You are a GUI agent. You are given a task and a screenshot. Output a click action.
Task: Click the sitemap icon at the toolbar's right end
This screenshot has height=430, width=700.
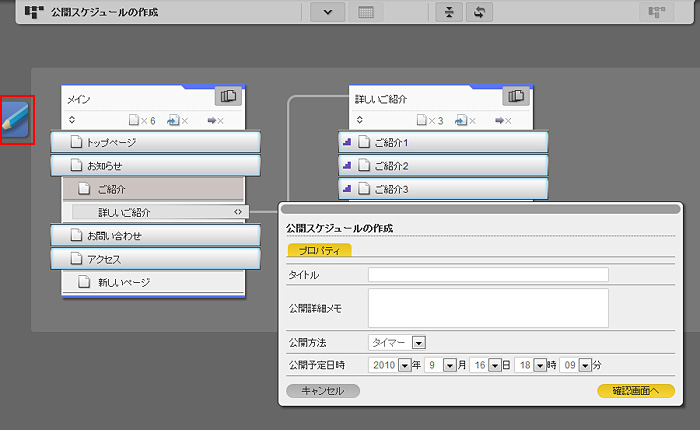tap(657, 12)
